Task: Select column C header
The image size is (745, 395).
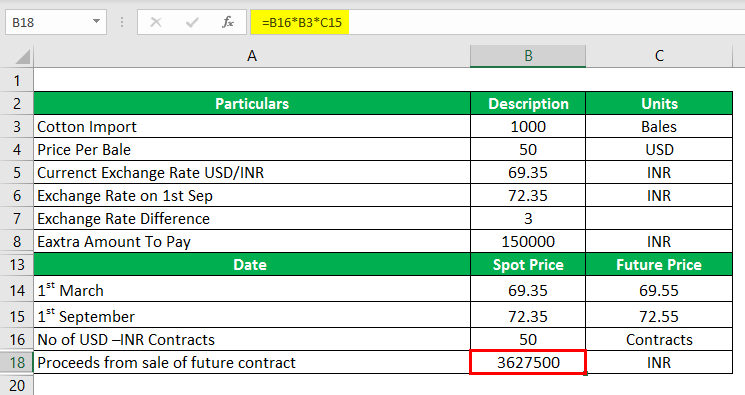Action: tap(659, 56)
